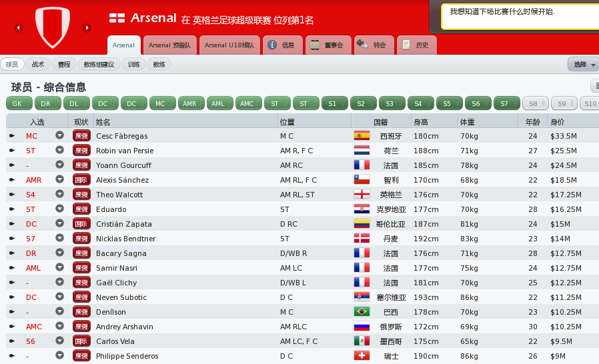This screenshot has width=599, height=364.
Task: Switch to the Arsenal U18梯队 tab
Action: pyautogui.click(x=229, y=45)
